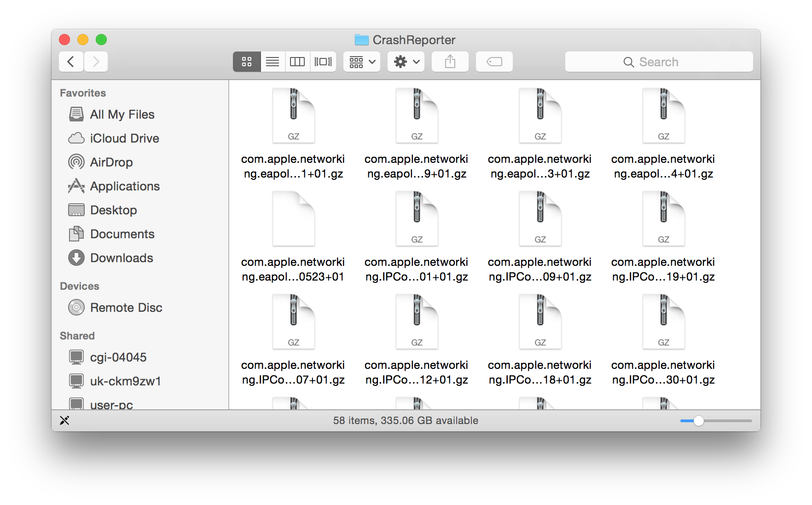The width and height of the screenshot is (812, 505).
Task: Select GZ file icon for IPCo...19+01.gz
Action: tap(664, 218)
